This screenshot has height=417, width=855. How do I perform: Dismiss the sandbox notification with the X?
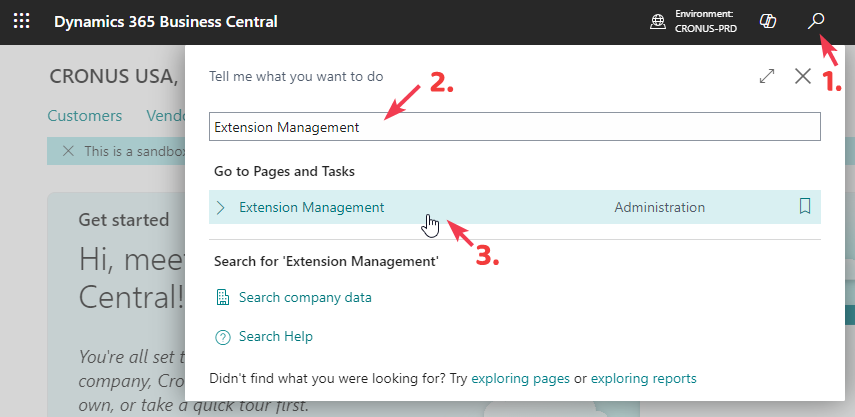point(68,151)
